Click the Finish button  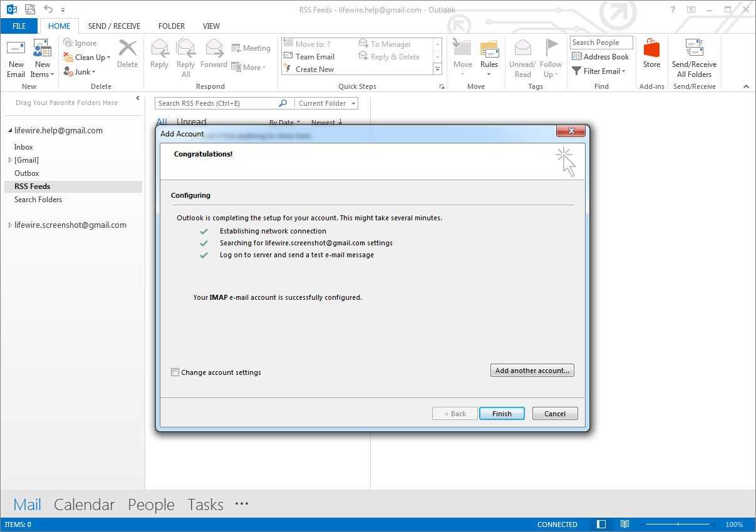502,414
